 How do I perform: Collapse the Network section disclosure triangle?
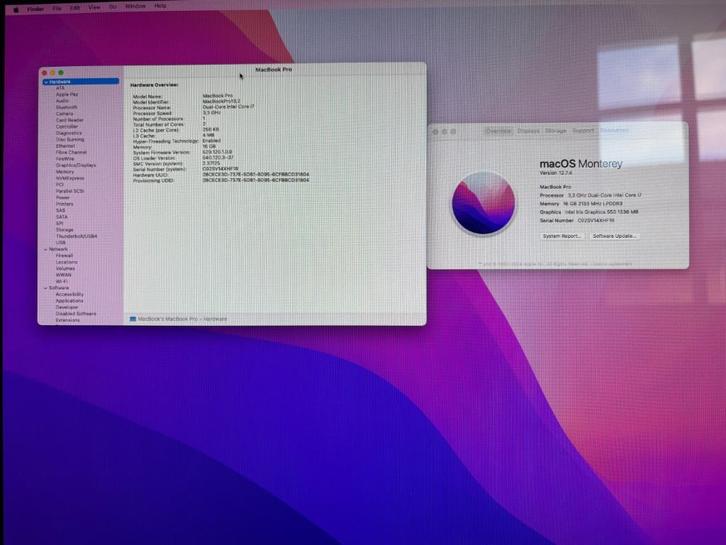pyautogui.click(x=45, y=249)
